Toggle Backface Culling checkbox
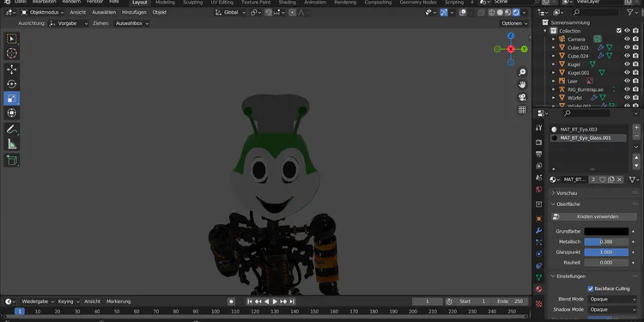The width and height of the screenshot is (644, 322). pyautogui.click(x=591, y=289)
